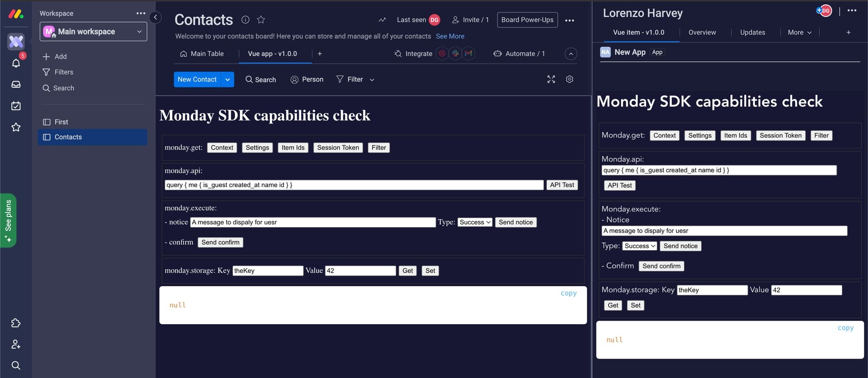Click storage Set button in item panel
868x378 pixels.
636,305
